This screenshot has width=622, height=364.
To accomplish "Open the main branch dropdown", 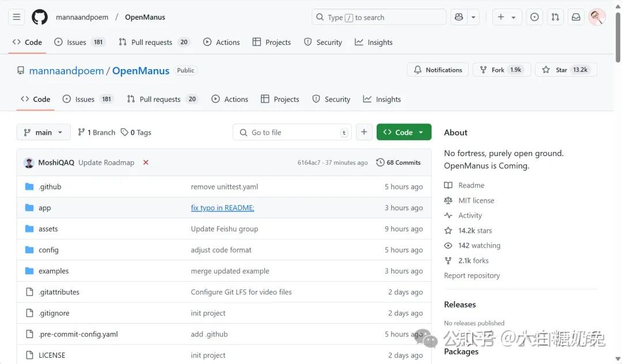I will 44,132.
